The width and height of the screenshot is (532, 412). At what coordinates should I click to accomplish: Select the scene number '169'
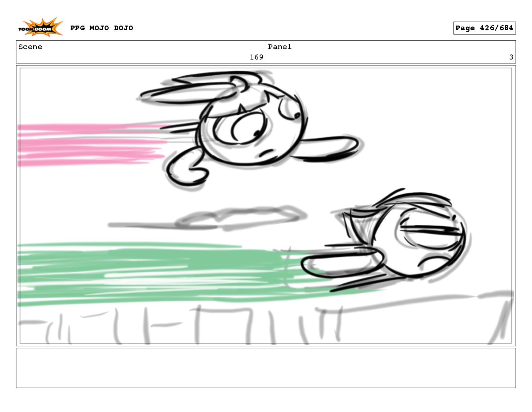[x=256, y=57]
